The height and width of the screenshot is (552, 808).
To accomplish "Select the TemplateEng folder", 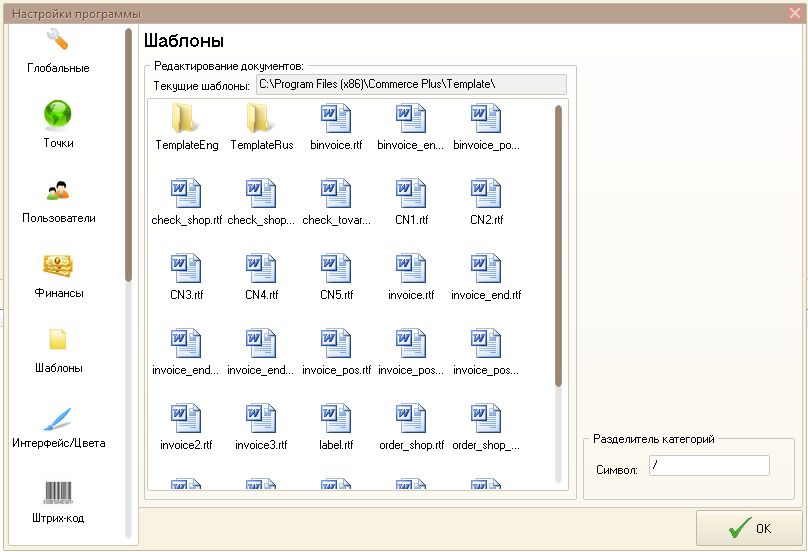I will (187, 127).
